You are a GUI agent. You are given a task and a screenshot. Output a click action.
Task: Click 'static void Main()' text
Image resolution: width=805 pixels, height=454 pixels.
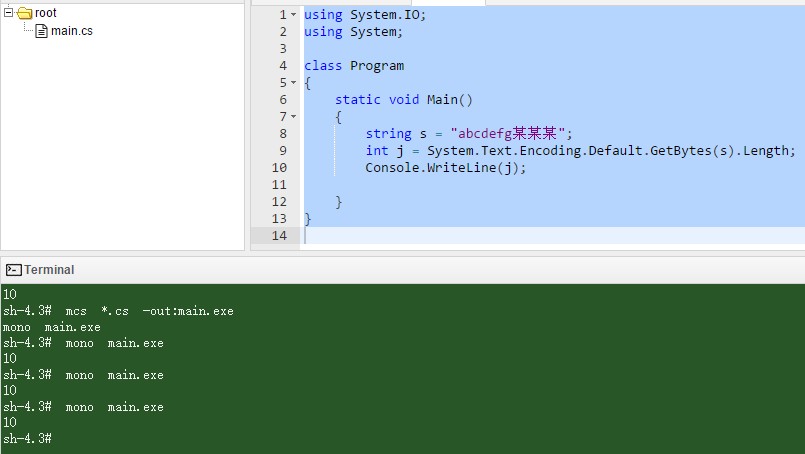(404, 100)
